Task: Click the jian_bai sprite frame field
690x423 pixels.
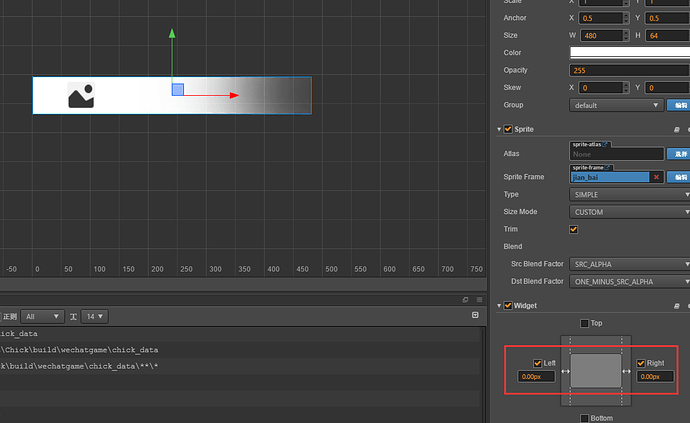Action: [610, 177]
